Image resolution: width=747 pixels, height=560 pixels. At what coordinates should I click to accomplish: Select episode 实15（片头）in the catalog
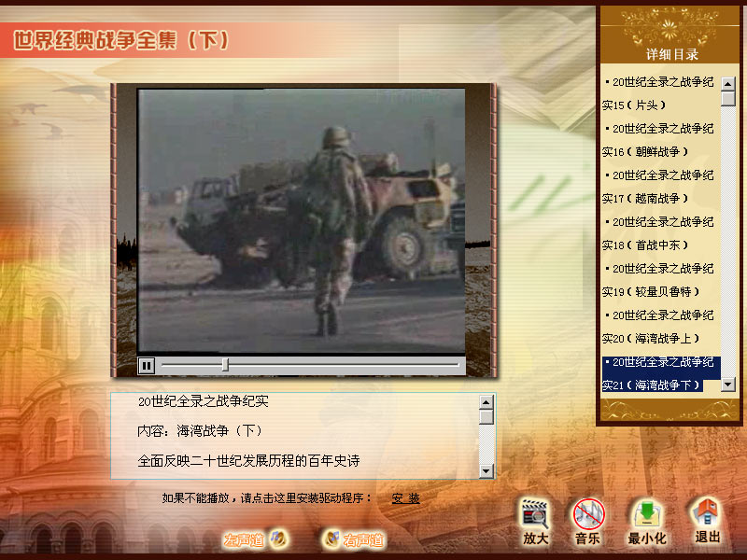(x=659, y=93)
